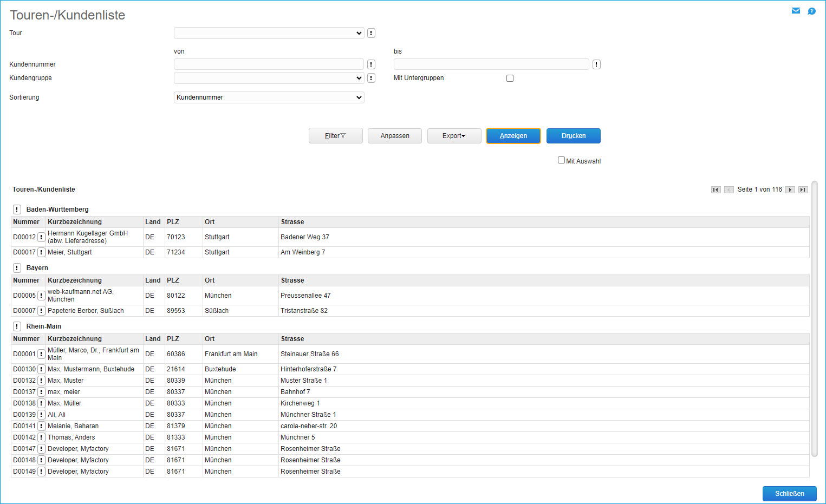Open info icon for customer D00142
826x504 pixels.
point(41,437)
